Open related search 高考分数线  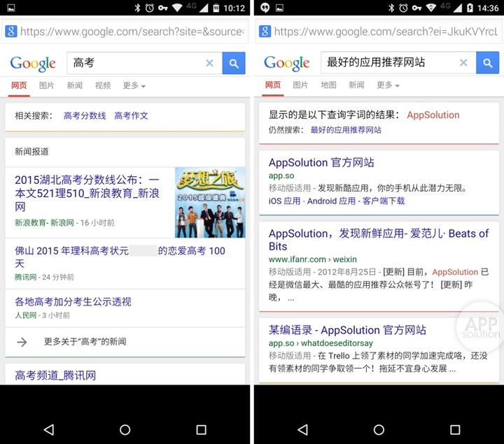coord(85,116)
